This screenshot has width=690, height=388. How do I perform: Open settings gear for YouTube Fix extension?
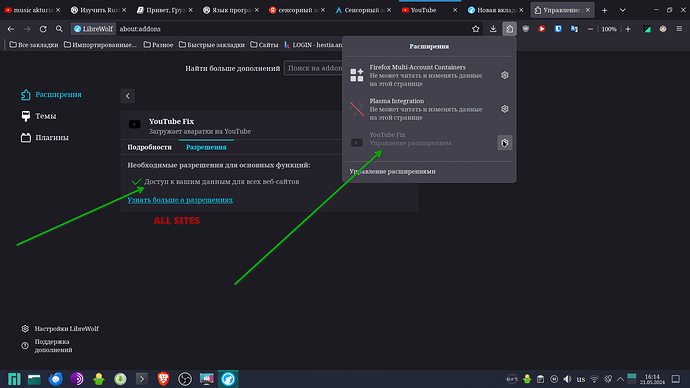pyautogui.click(x=505, y=143)
